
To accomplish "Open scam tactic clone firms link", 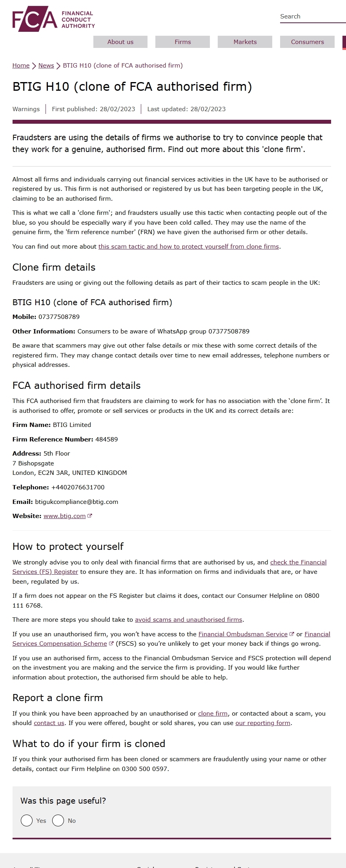I will [x=188, y=247].
